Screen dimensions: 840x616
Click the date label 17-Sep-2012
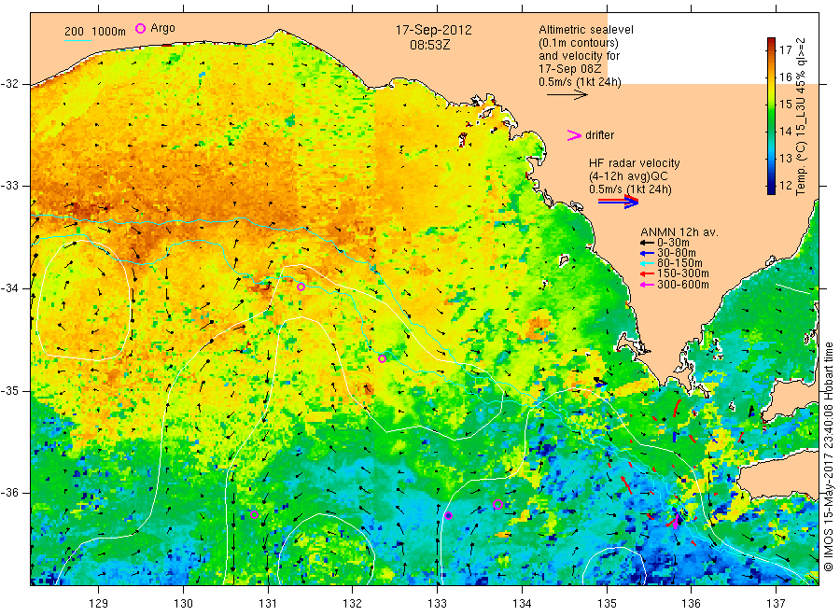click(x=433, y=30)
